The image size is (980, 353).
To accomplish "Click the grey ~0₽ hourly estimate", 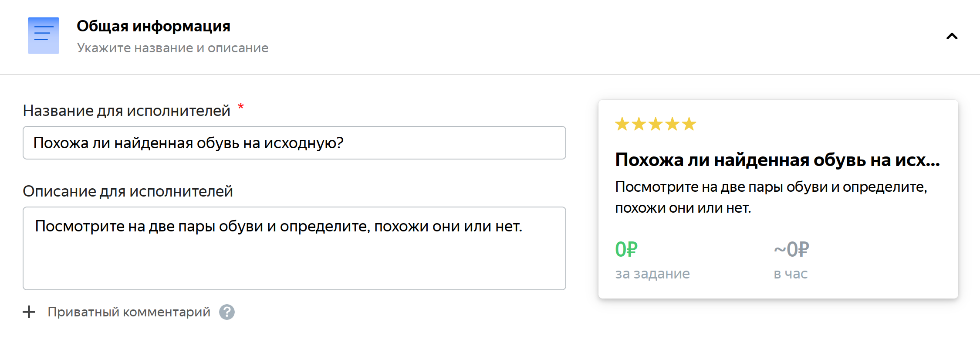I will coord(791,250).
